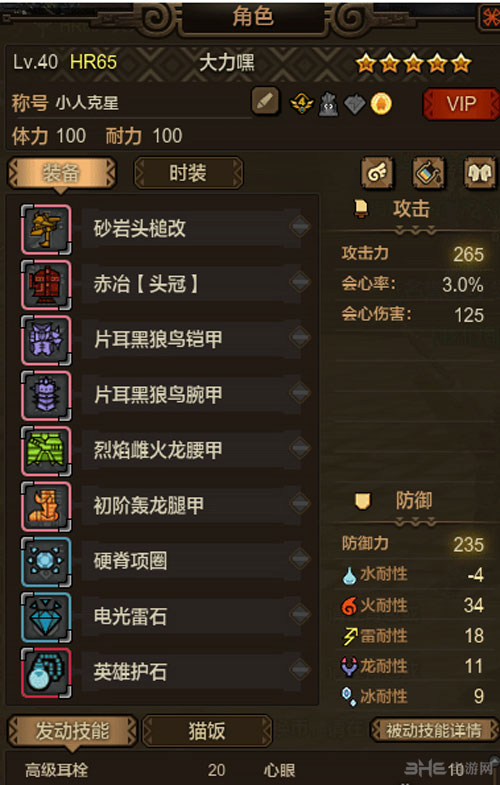Image resolution: width=500 pixels, height=785 pixels.
Task: Open the armor set icon button
Action: point(479,173)
